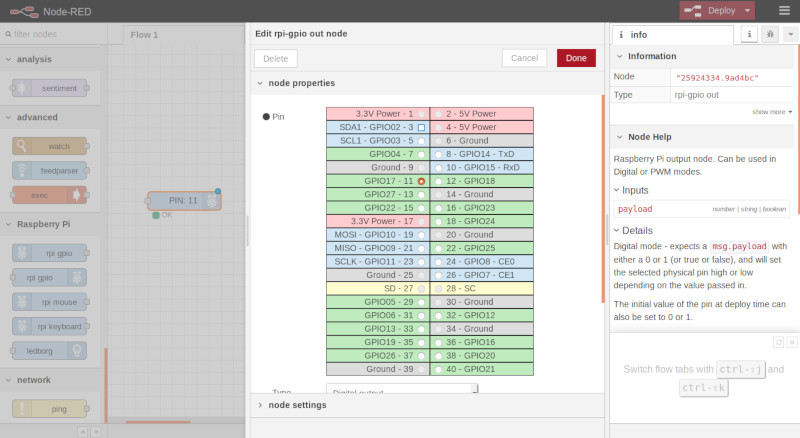Select pin GPIO27 - 13 radio button
Image resolution: width=800 pixels, height=438 pixels.
(421, 194)
